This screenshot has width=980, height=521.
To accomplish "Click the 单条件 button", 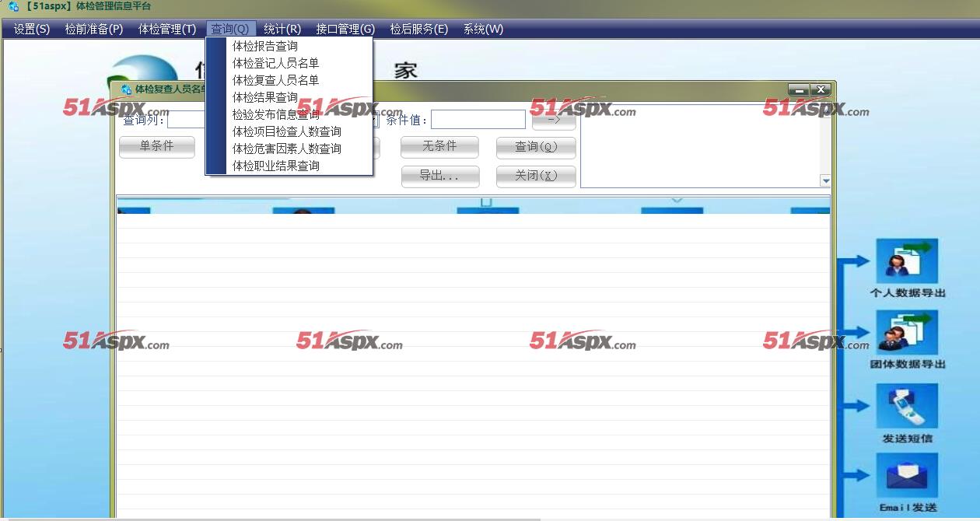I will (157, 146).
